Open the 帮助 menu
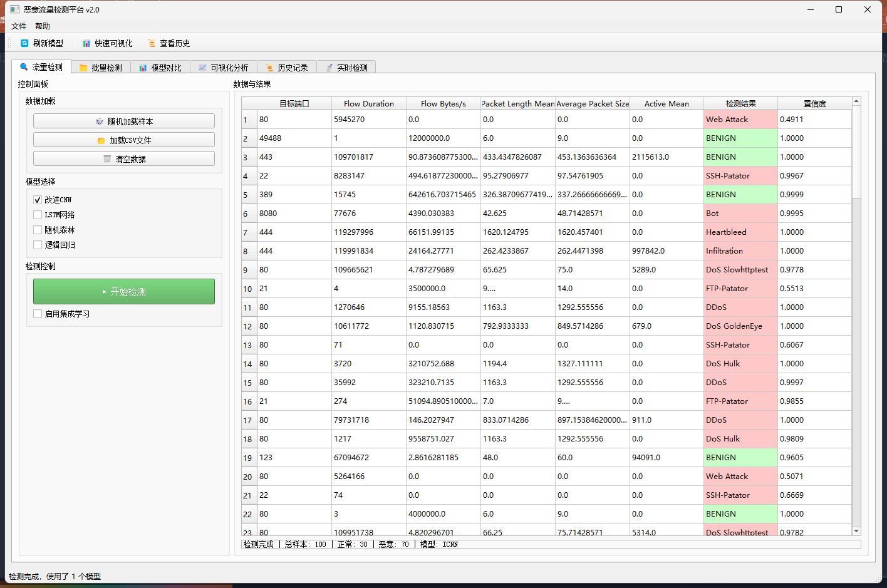The width and height of the screenshot is (887, 588). click(x=43, y=26)
